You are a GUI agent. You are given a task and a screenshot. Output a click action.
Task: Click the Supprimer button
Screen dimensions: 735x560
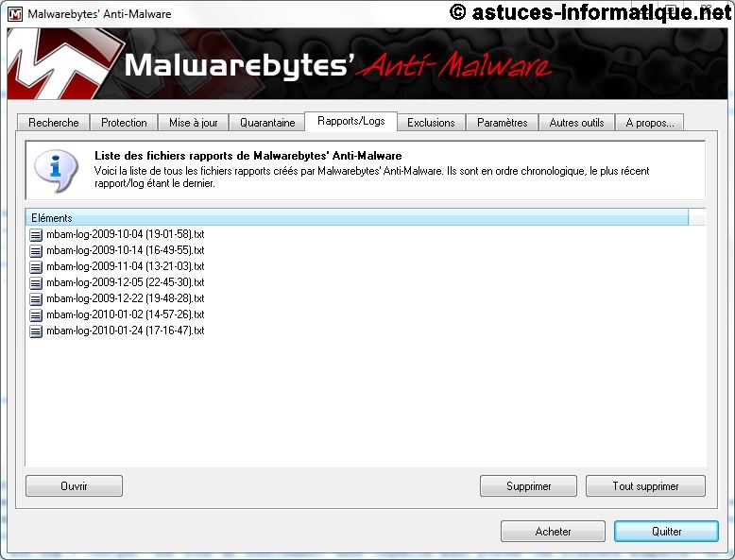(x=528, y=486)
